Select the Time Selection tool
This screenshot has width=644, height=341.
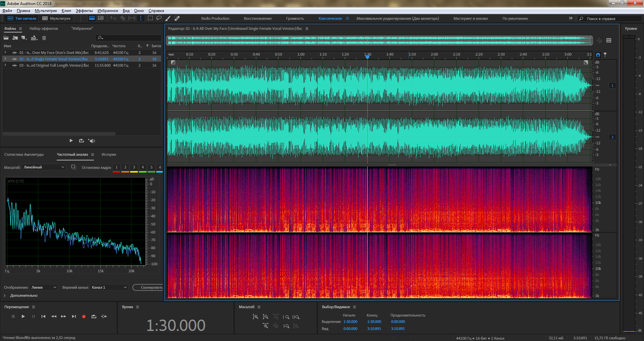pos(141,18)
